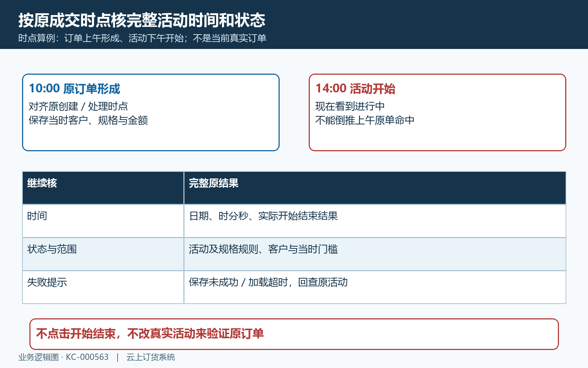Viewport: 588px width, 368px height.
Task: Click the footer text 业务逻辑图 · KC-000563
Action: coord(64,357)
